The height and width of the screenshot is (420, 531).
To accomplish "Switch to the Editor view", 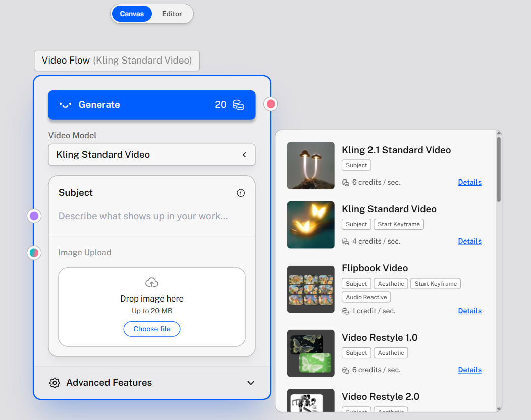I will pyautogui.click(x=172, y=14).
